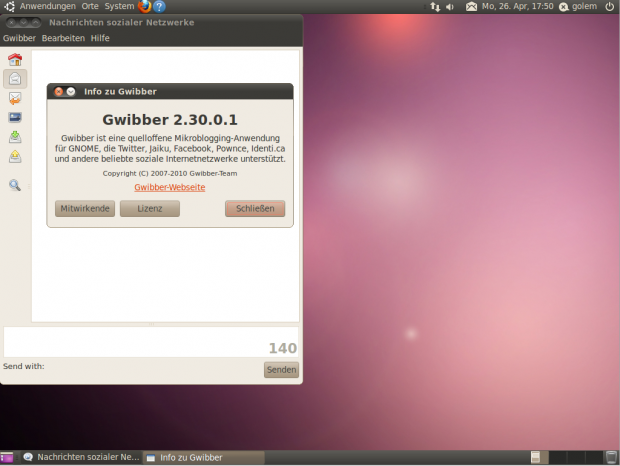The height and width of the screenshot is (466, 620).
Task: Open the network connection indicator
Action: click(x=435, y=7)
